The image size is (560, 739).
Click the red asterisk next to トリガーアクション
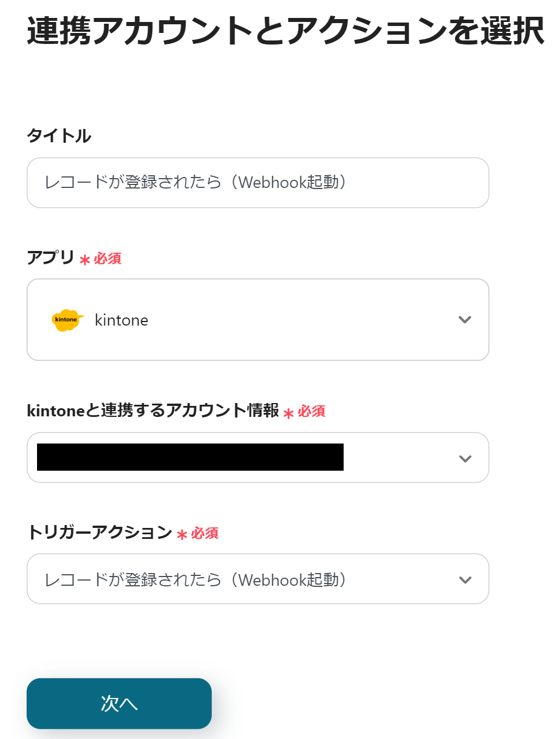point(182,535)
